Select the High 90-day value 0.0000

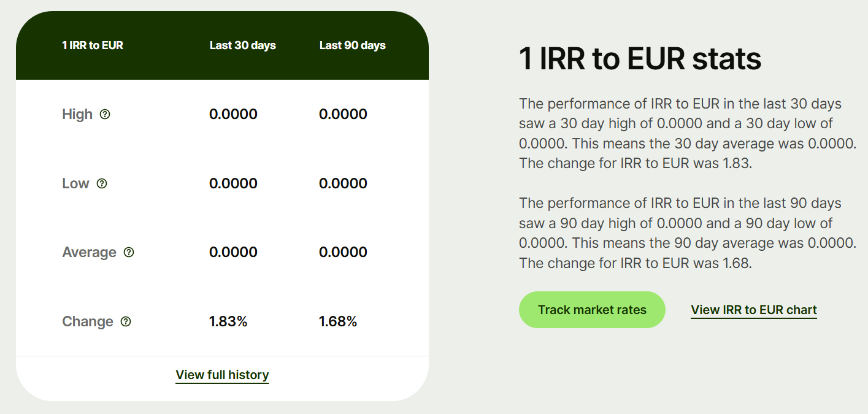tap(343, 114)
